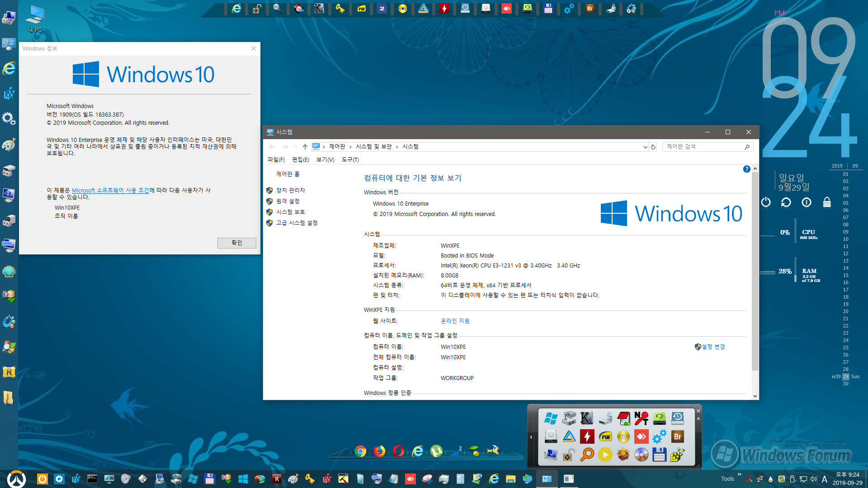The height and width of the screenshot is (488, 868).
Task: Expand chevron before 제어판 breadcrumb
Action: (x=324, y=147)
